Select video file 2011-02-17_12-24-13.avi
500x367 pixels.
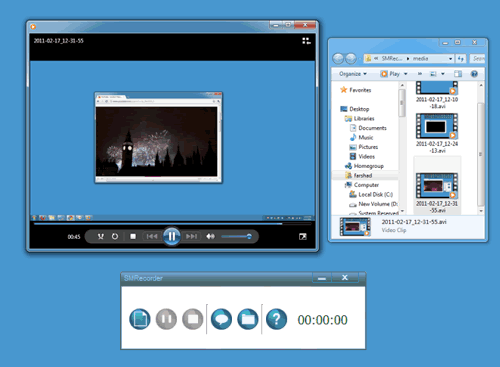[437, 133]
